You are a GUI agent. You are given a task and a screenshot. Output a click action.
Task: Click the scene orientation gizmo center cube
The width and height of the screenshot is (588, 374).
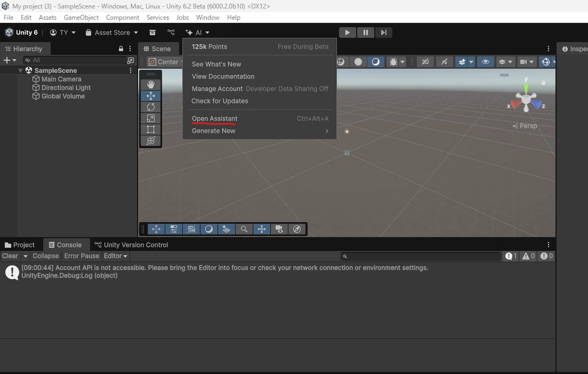point(526,99)
